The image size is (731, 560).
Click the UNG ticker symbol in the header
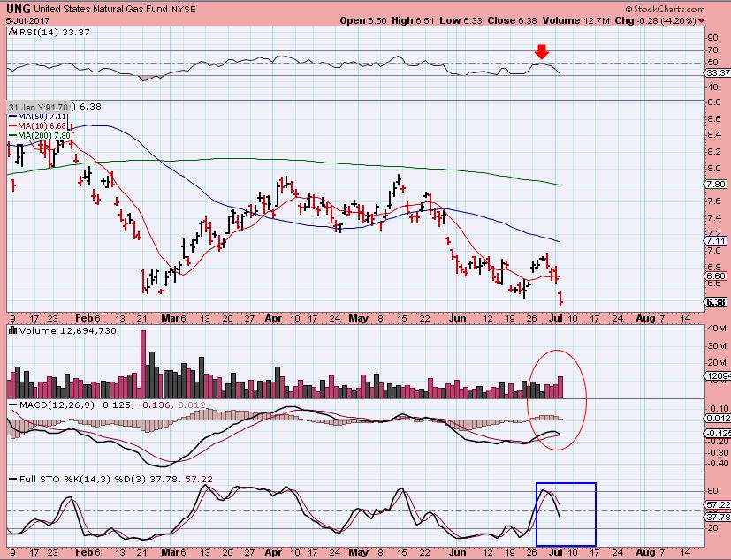tap(19, 9)
